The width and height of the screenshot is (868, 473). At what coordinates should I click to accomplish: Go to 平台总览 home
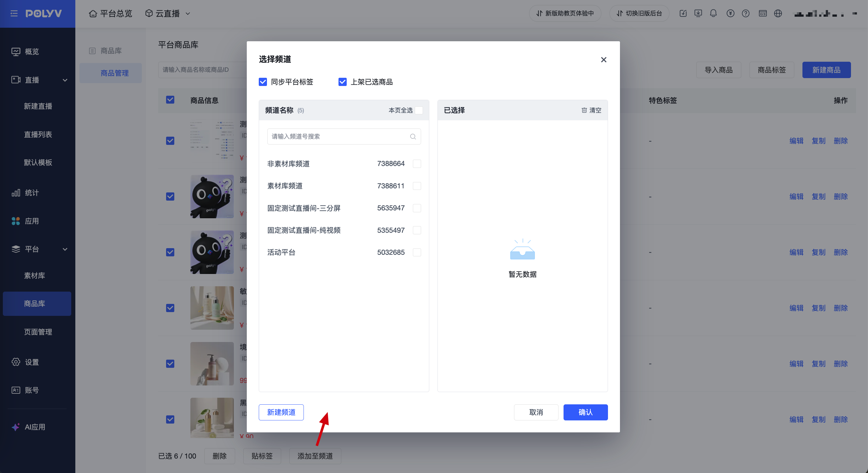[x=111, y=14]
